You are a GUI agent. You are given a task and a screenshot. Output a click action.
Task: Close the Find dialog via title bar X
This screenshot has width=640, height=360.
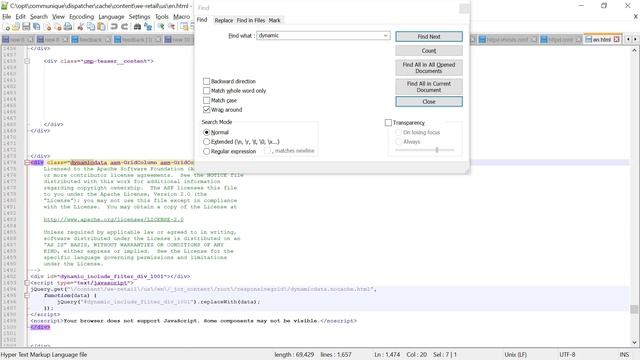click(x=464, y=9)
